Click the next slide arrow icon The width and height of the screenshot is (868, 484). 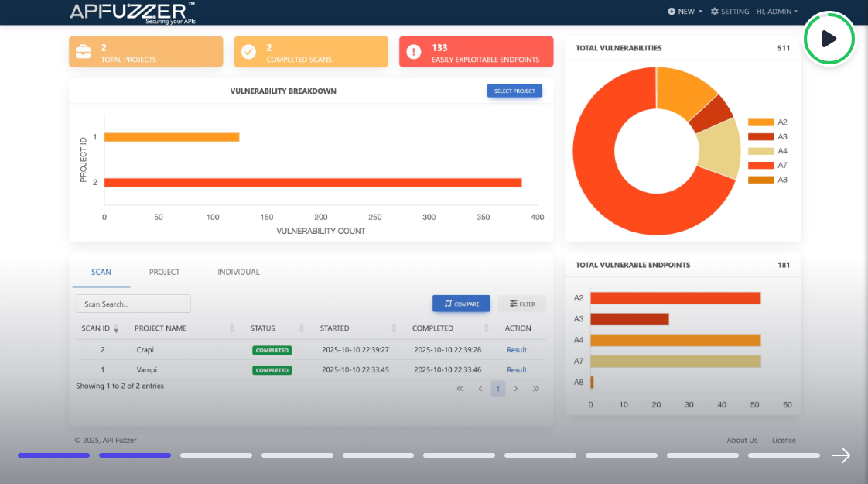[840, 455]
